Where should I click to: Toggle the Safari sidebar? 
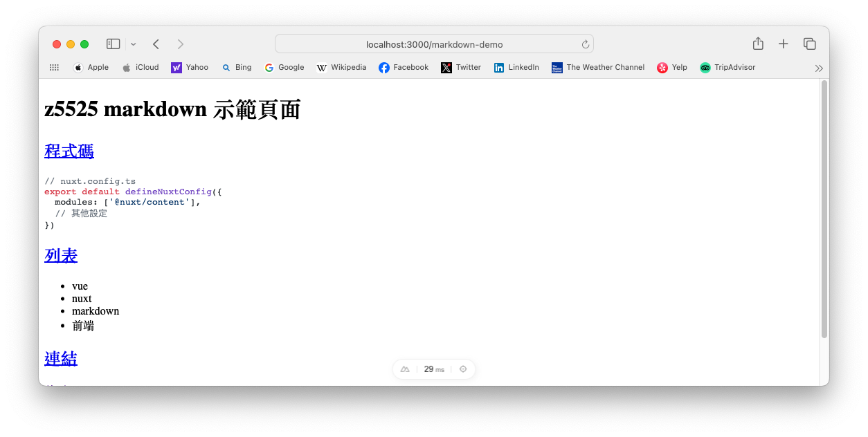[112, 43]
